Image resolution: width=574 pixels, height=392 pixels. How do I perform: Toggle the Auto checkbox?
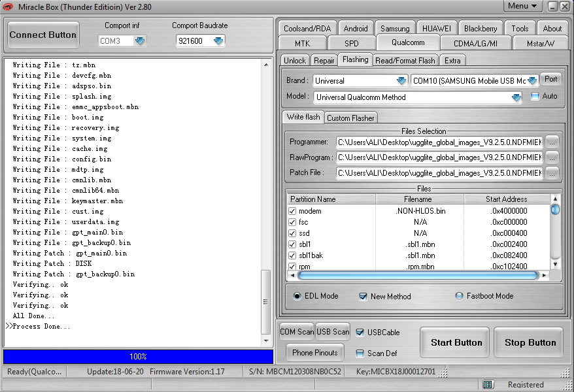coord(535,97)
